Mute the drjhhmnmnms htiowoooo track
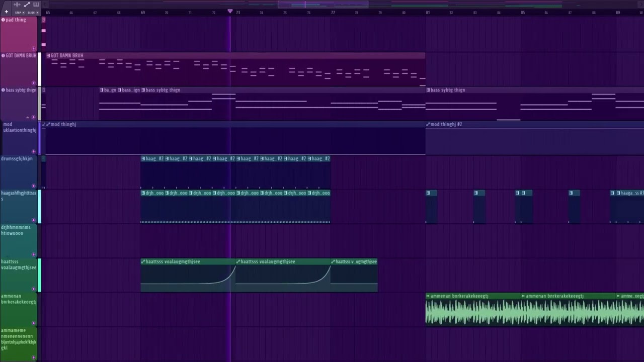 tap(34, 254)
